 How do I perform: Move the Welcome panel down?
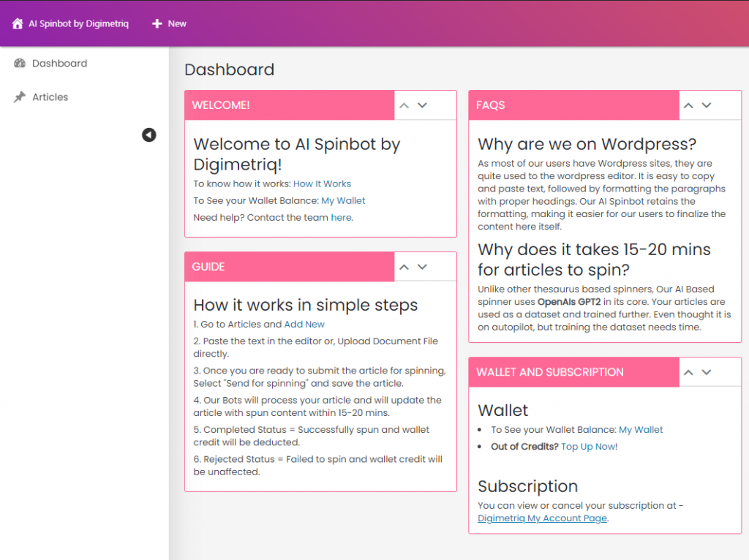click(x=422, y=105)
